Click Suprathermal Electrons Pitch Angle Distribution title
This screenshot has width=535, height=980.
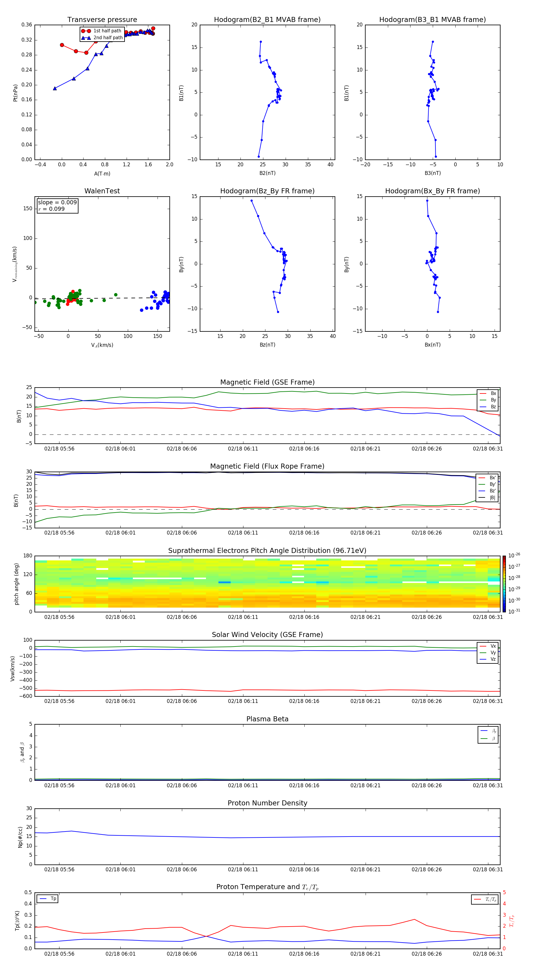[267, 551]
